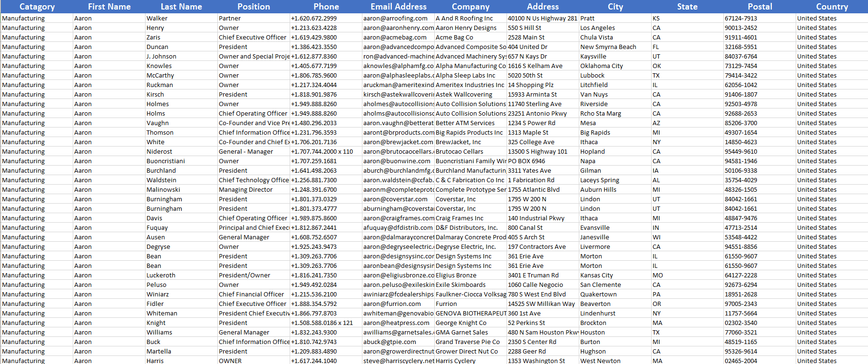Click the Catagory column header
Image resolution: width=868 pixels, height=364 pixels.
point(37,7)
